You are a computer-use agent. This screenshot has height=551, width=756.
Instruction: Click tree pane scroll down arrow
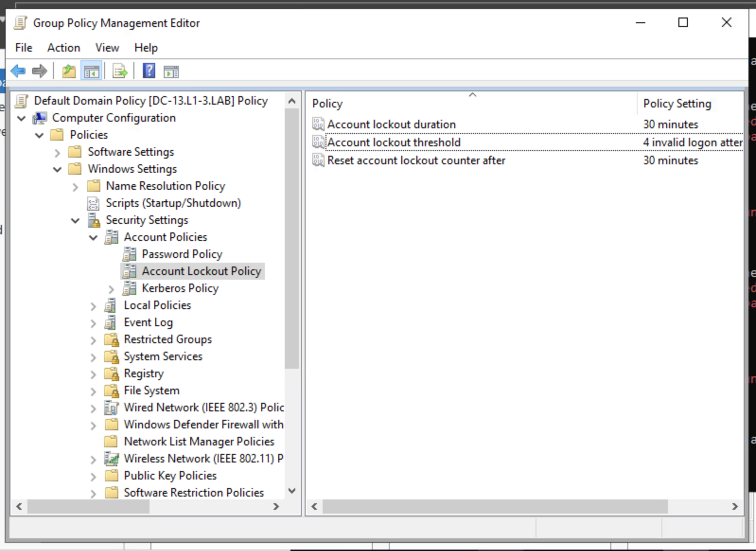pyautogui.click(x=292, y=491)
